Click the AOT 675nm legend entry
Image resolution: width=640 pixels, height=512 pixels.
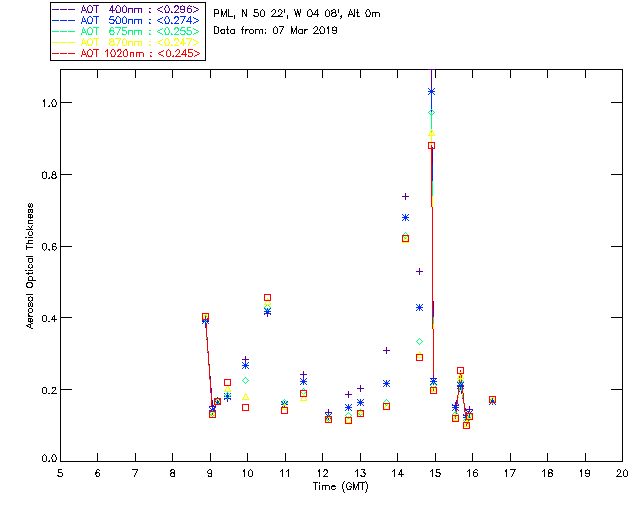point(127,31)
